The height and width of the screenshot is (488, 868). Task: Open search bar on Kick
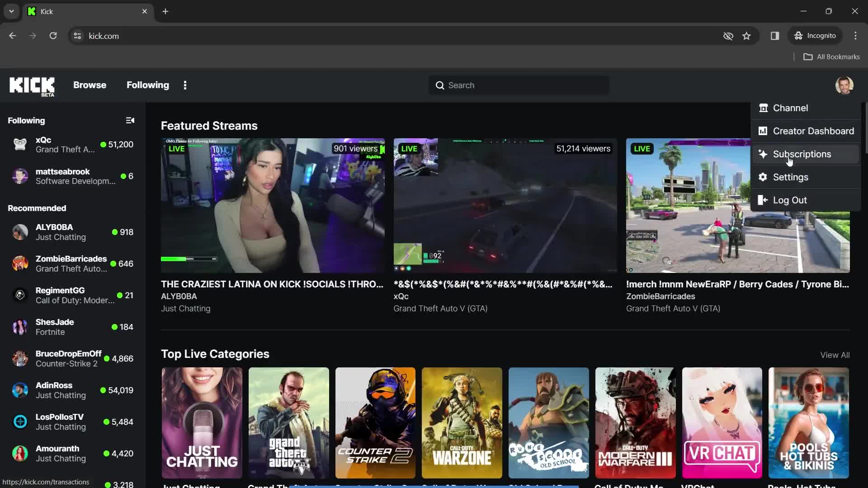[x=519, y=84]
